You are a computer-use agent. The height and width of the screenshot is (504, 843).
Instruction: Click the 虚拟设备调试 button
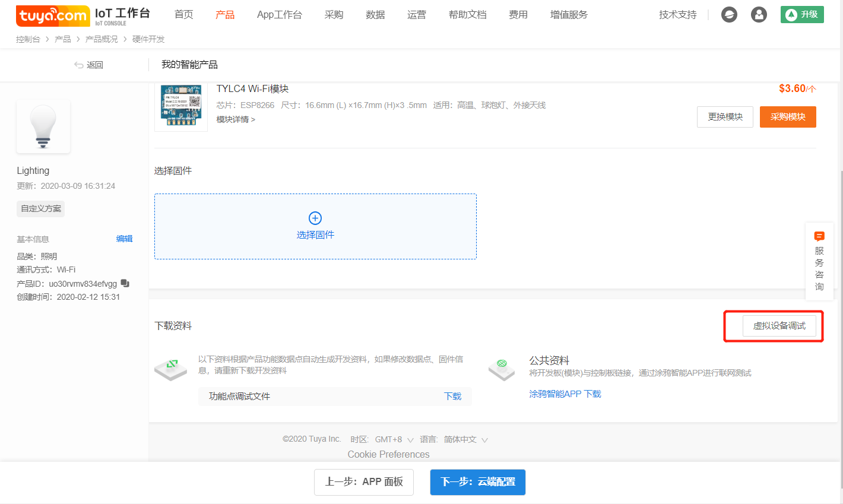779,326
